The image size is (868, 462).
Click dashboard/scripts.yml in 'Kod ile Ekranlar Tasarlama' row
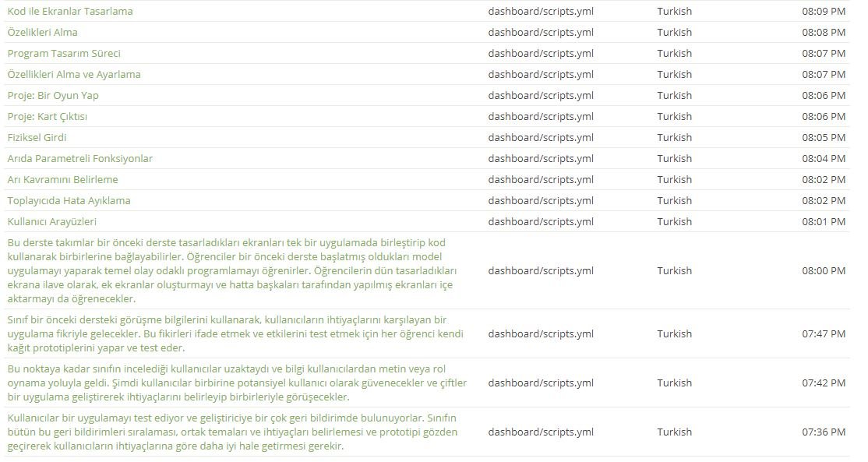coord(541,11)
